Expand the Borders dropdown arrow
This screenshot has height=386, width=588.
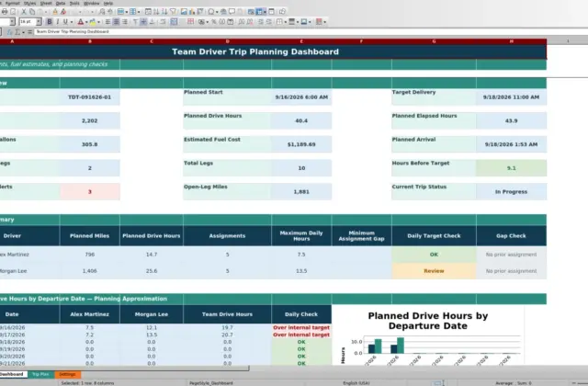286,22
